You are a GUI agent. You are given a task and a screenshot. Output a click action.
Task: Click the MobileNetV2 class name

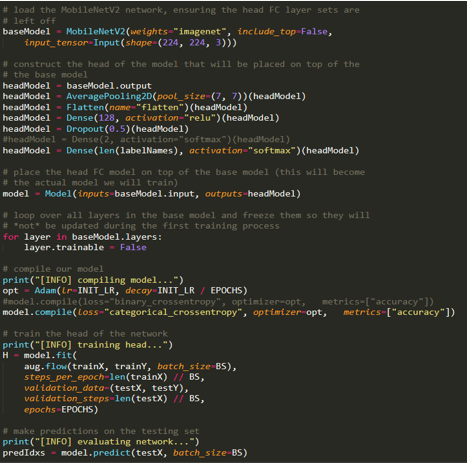96,32
